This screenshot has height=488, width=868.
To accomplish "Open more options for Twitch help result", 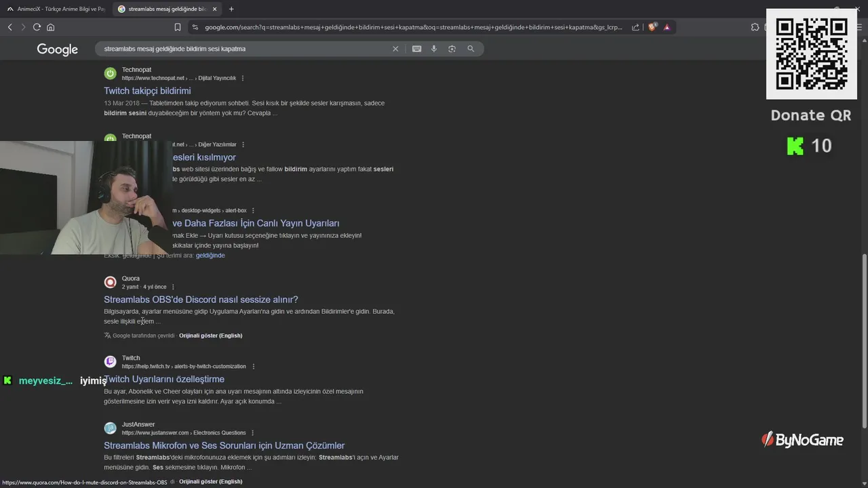I will click(x=254, y=367).
